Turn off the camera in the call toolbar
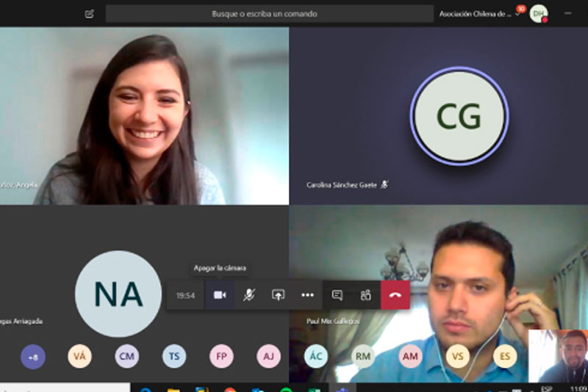 tap(219, 295)
